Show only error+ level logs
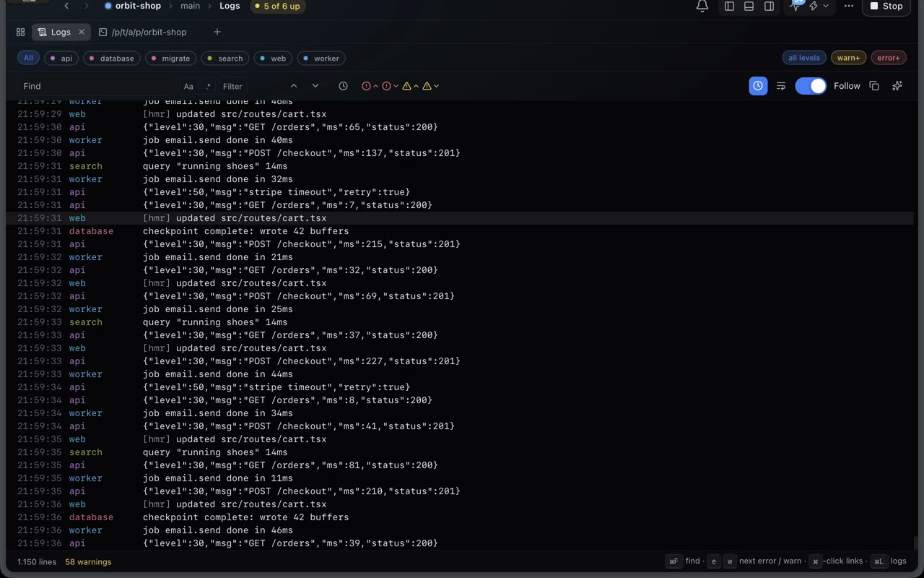The height and width of the screenshot is (578, 924). (889, 58)
